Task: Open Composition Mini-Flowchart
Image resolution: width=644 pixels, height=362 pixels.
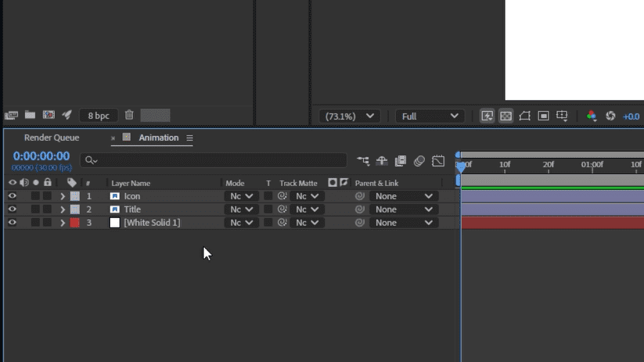Action: 363,161
